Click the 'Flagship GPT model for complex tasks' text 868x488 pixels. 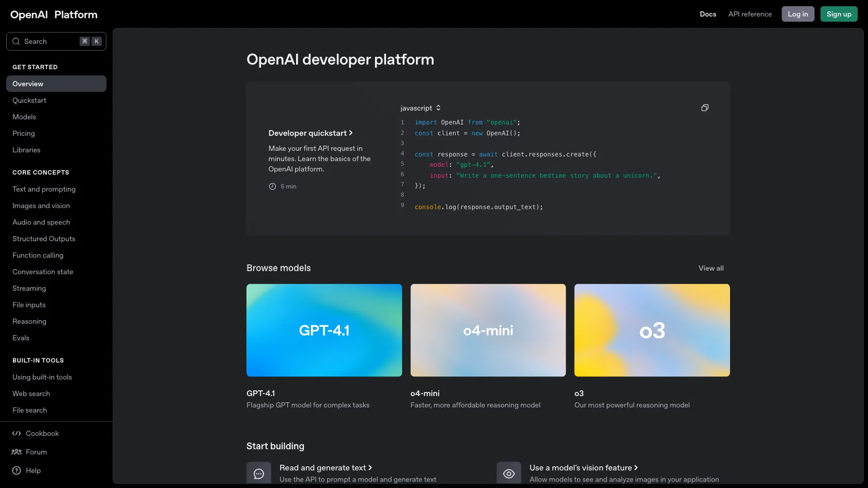(x=308, y=405)
